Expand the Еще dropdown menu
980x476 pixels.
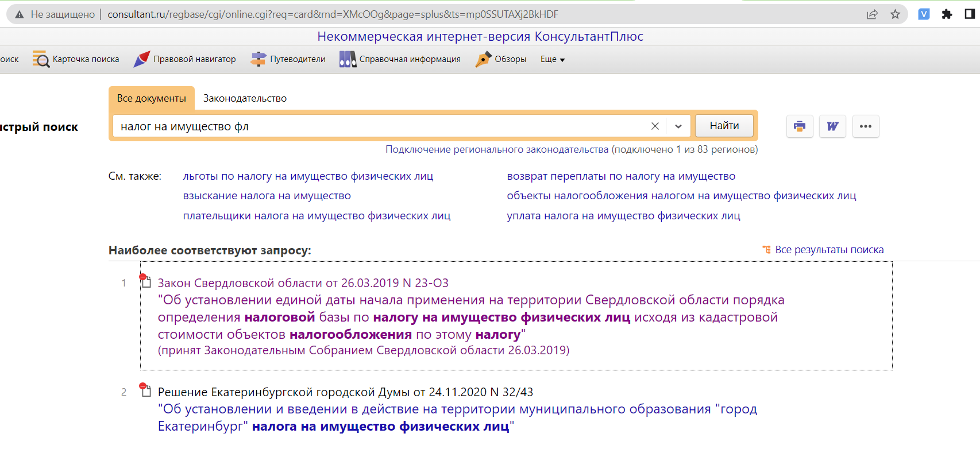coord(553,59)
